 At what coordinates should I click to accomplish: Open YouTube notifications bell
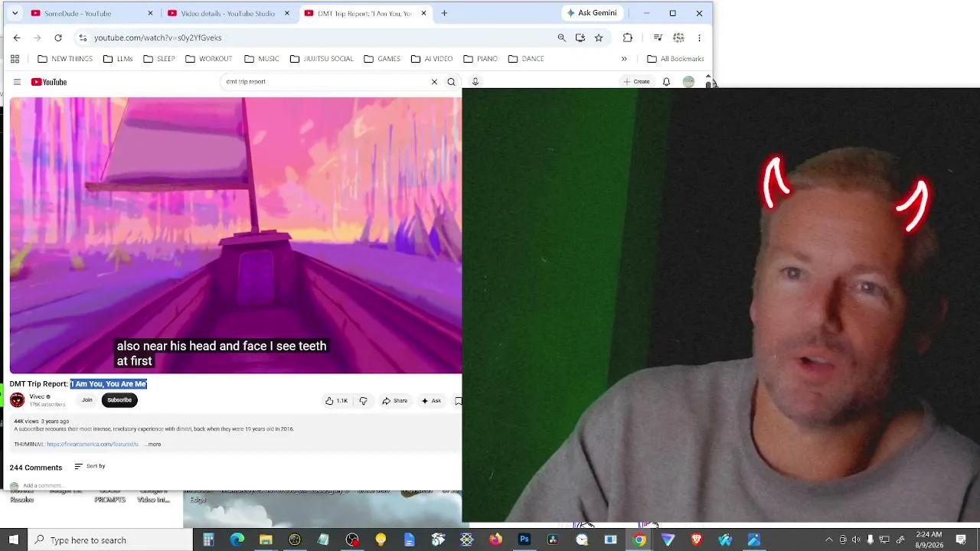click(x=666, y=82)
